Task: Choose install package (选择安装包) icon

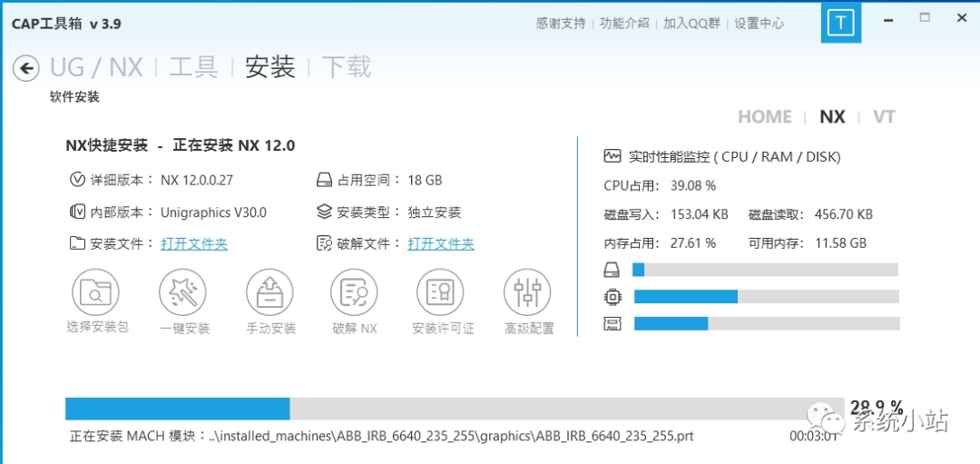Action: tap(95, 292)
